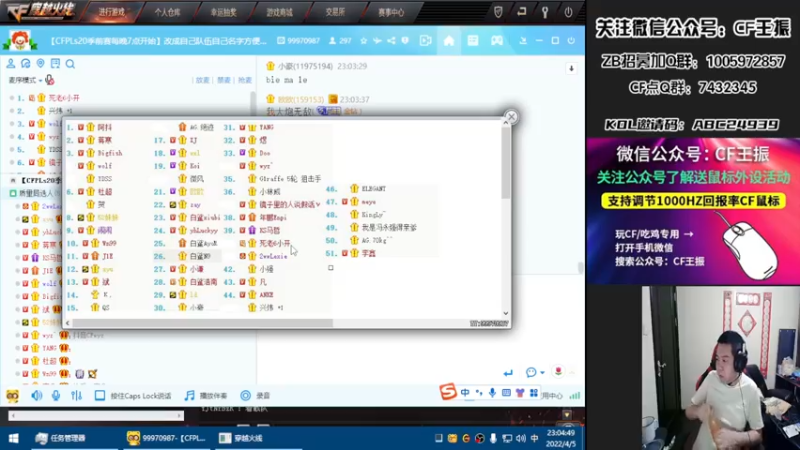Go to the 游戏商城 tab
Screen dimensions: 800x450
(279, 12)
